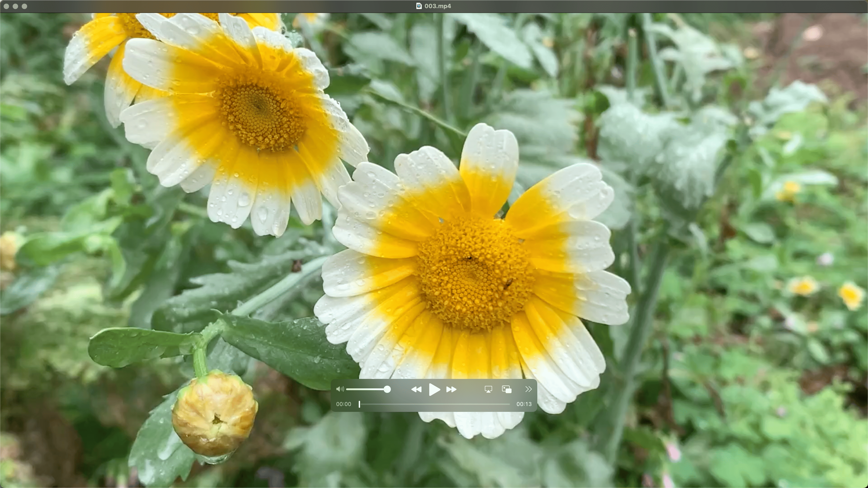The height and width of the screenshot is (488, 868).
Task: Click the fast-forward double-arrow button
Action: [x=451, y=390]
